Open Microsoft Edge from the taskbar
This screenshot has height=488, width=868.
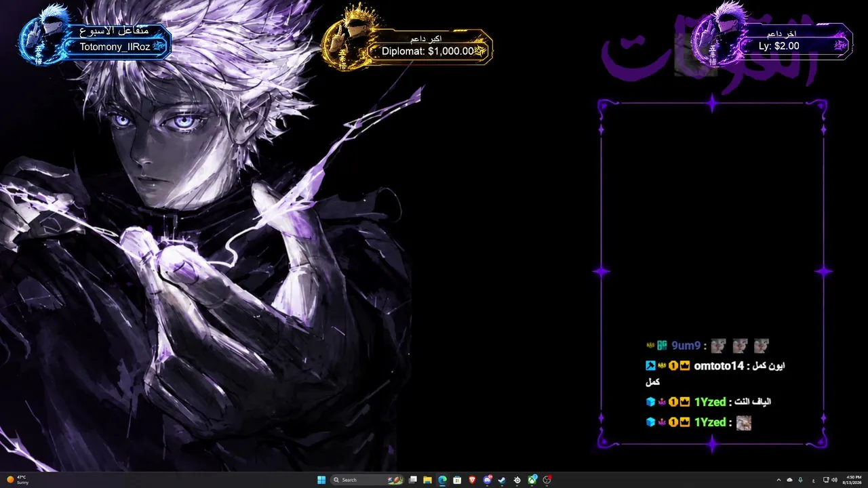[442, 480]
